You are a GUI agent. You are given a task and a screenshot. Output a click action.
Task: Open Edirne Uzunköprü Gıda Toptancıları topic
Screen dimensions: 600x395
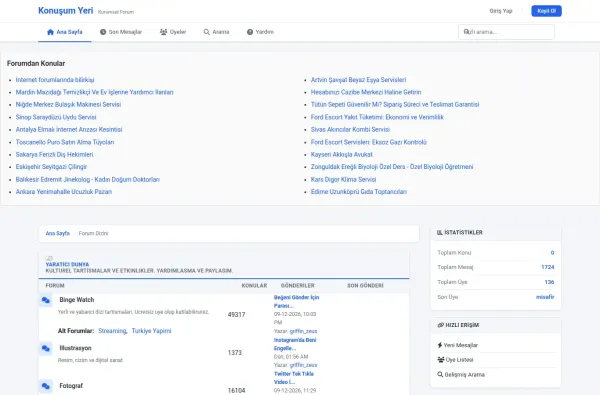click(x=359, y=192)
